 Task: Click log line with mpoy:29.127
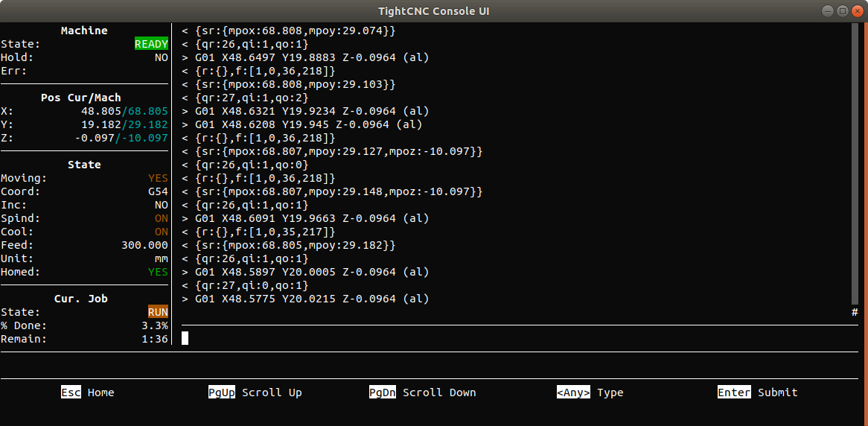(333, 151)
